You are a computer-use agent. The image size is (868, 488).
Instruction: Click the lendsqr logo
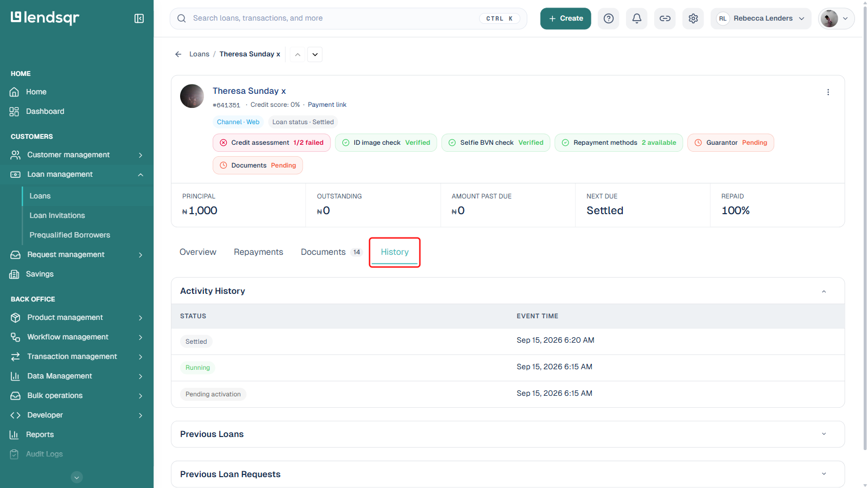pyautogui.click(x=45, y=18)
